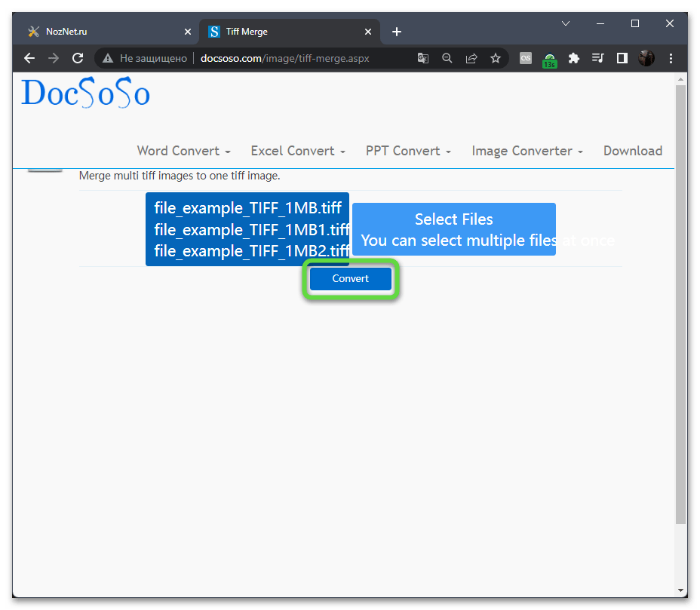Image resolution: width=700 pixels, height=610 pixels.
Task: Click the scrollbar up arrow
Action: tap(680, 79)
